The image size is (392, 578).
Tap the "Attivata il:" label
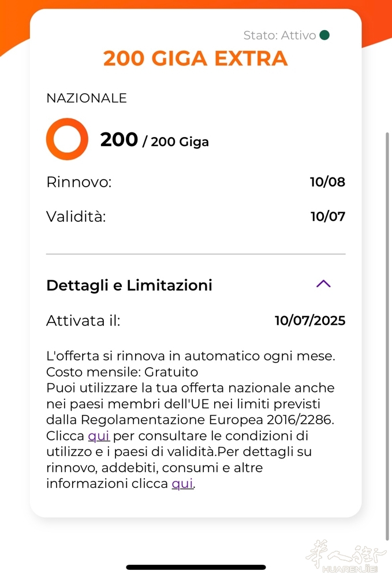(83, 320)
